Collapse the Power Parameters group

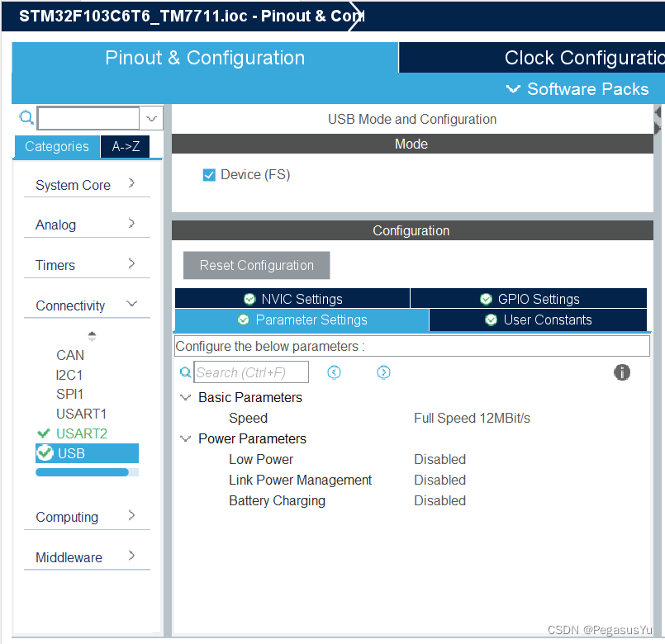pos(185,438)
